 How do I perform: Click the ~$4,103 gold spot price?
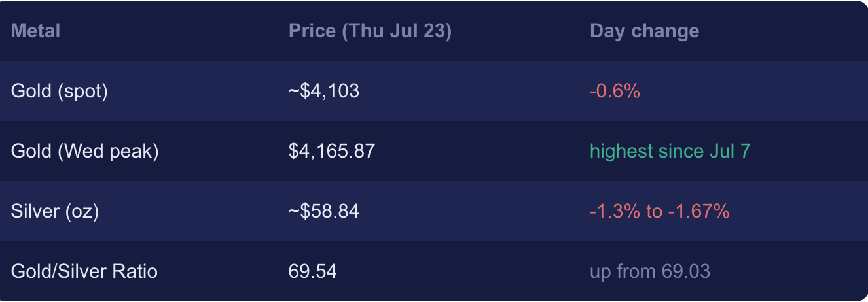pyautogui.click(x=323, y=91)
